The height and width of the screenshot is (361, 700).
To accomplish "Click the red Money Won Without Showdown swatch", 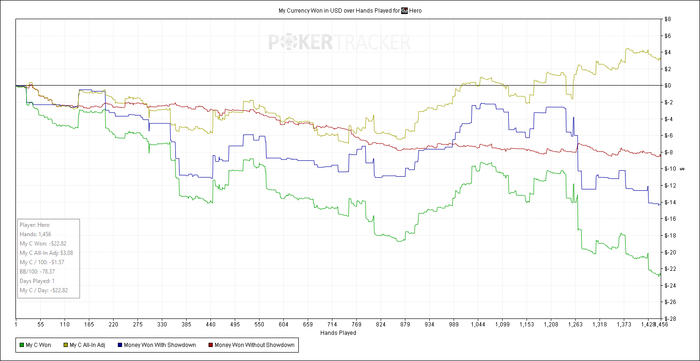I will tap(211, 345).
